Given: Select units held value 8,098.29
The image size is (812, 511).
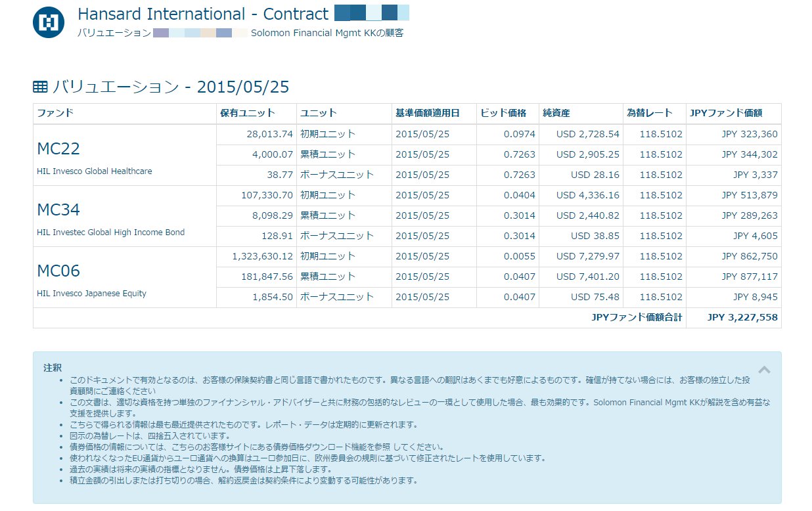Looking at the screenshot, I should click(x=272, y=215).
